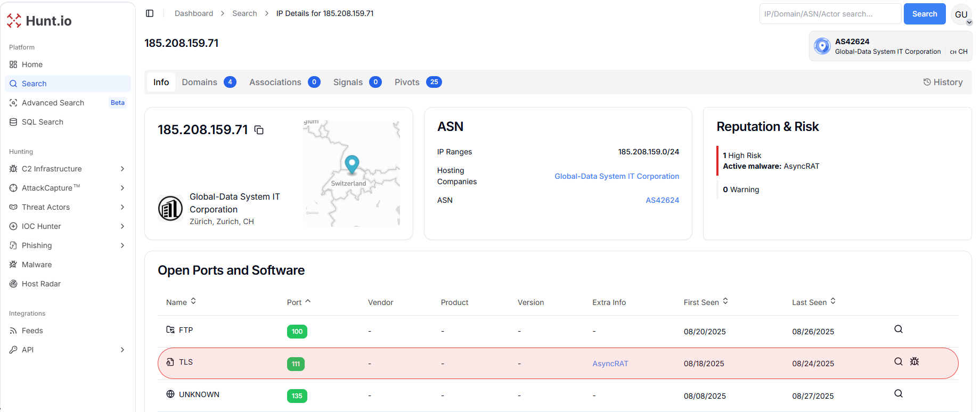Click the Switzerland map thumbnail
980x412 pixels.
click(352, 174)
